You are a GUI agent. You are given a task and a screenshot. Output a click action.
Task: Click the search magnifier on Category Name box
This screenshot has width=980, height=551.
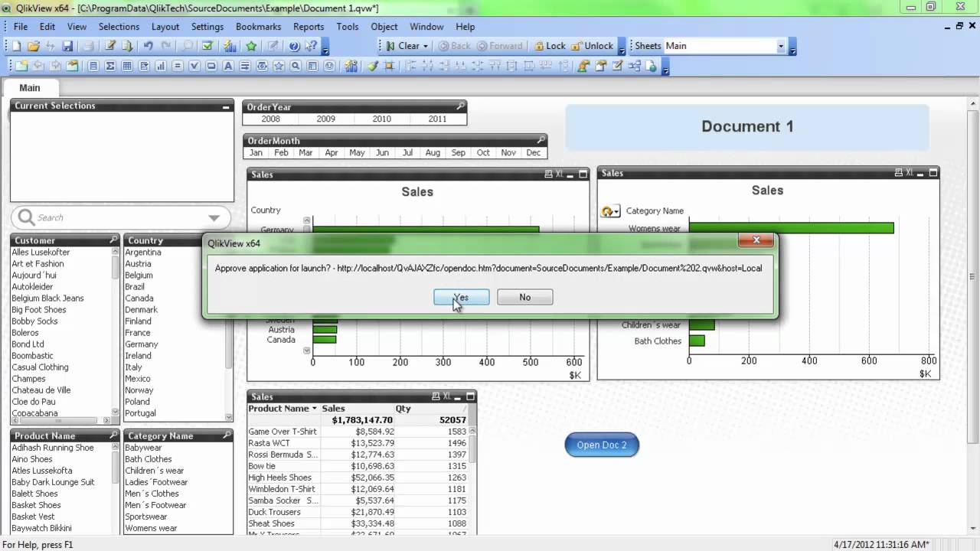(x=227, y=435)
